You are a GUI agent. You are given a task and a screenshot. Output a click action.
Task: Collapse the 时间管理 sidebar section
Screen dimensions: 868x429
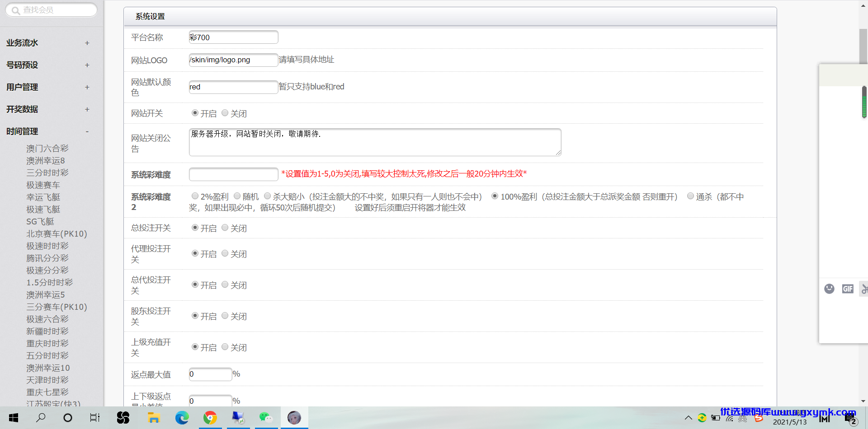[x=48, y=131]
